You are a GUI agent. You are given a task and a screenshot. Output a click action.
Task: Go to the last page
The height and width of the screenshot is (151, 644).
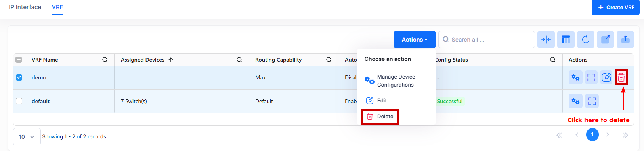click(x=625, y=135)
